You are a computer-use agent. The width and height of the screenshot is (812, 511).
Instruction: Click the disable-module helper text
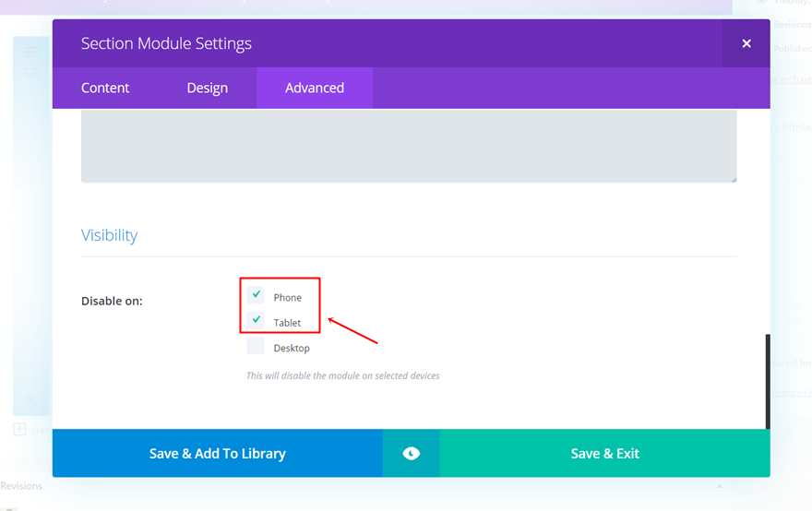[342, 375]
